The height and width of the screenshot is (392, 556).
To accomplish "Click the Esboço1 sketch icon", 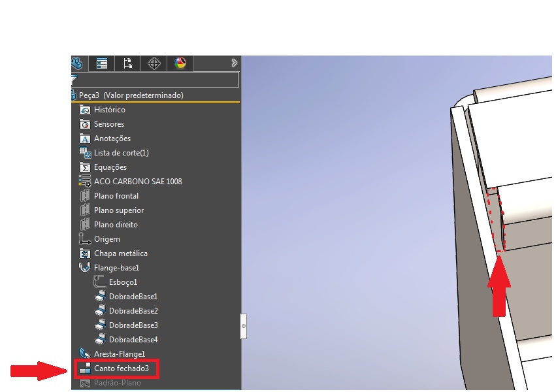I will pyautogui.click(x=100, y=282).
